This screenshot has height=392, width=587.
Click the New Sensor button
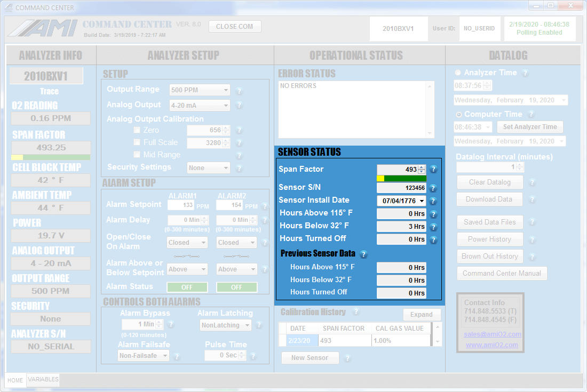click(x=310, y=358)
